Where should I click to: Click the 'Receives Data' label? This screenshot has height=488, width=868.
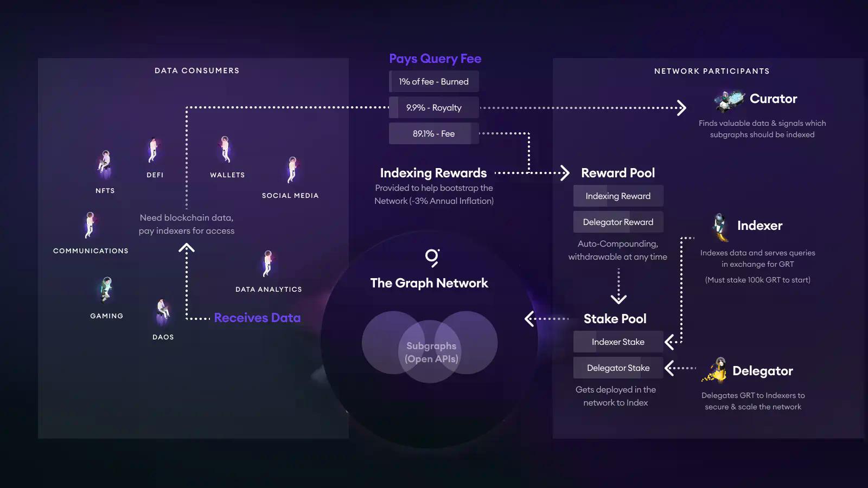[x=257, y=318]
